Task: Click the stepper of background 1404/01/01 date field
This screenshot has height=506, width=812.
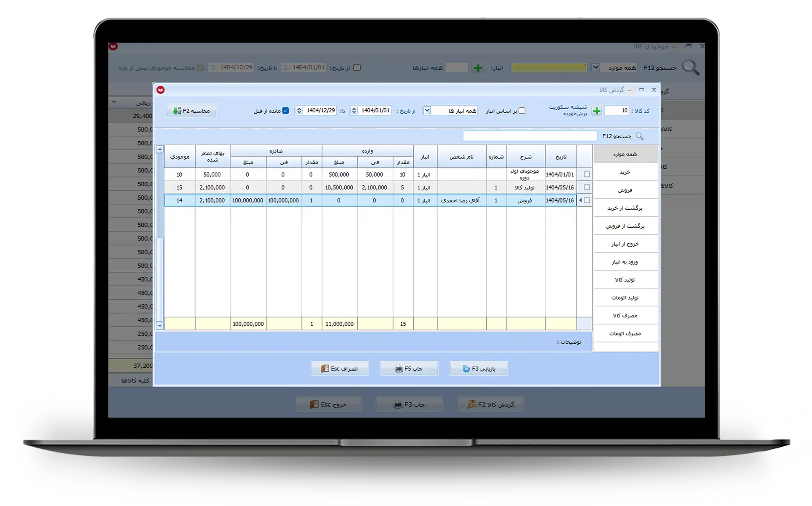Action: click(285, 67)
